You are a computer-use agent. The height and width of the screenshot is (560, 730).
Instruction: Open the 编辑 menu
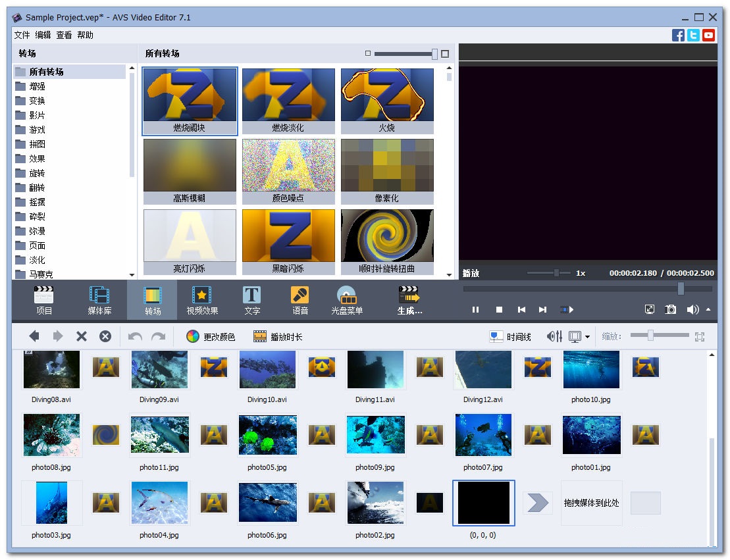point(43,36)
